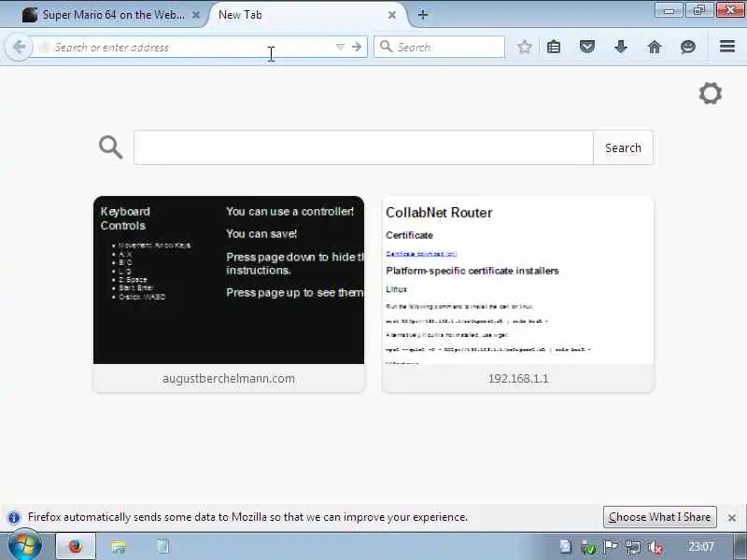Click the info icon in notification bar

coord(14,517)
